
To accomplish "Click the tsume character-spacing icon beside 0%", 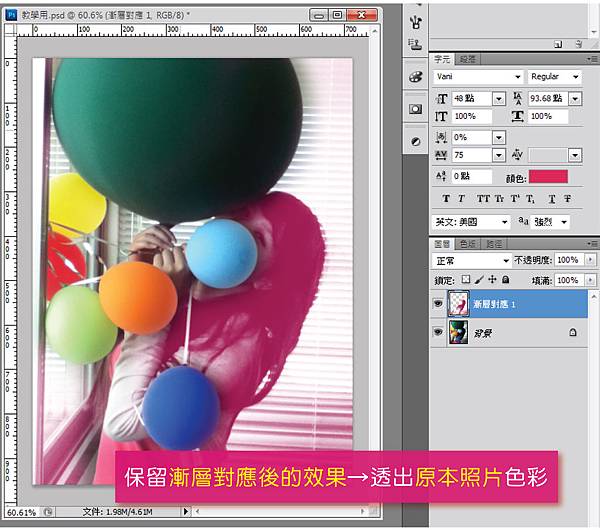I will [x=441, y=137].
